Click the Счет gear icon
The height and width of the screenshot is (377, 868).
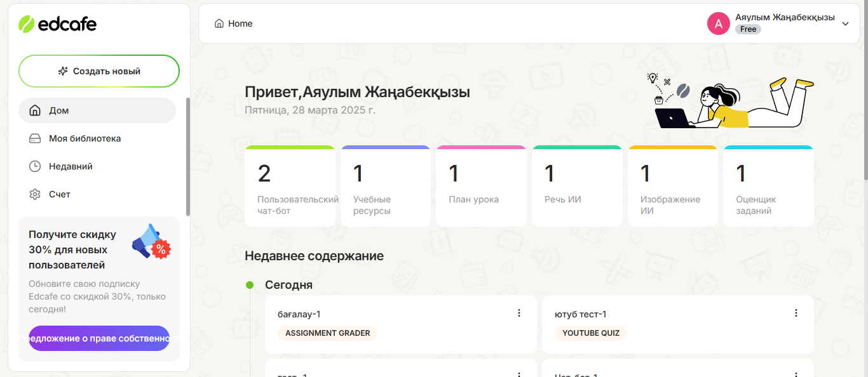point(35,194)
